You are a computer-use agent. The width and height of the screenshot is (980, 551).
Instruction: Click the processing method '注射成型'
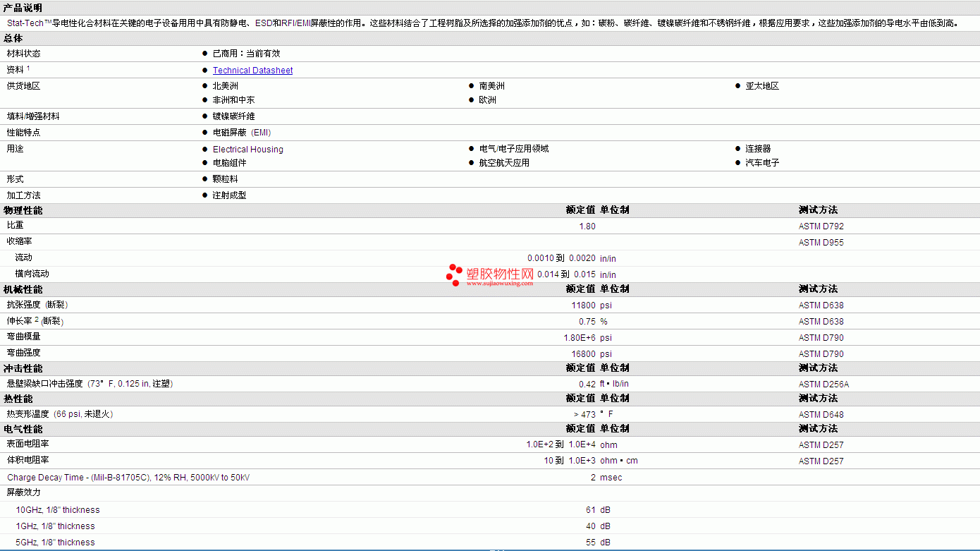pos(230,195)
